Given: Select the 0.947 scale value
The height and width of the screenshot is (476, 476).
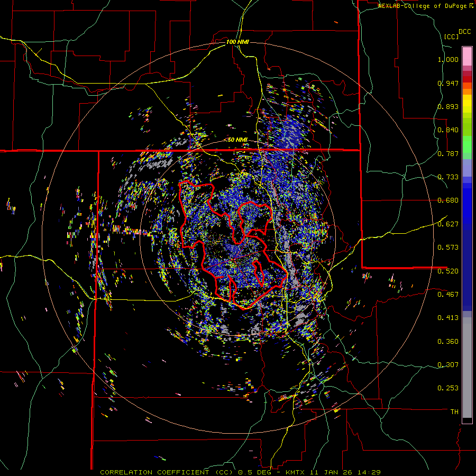Looking at the screenshot, I should point(448,83).
